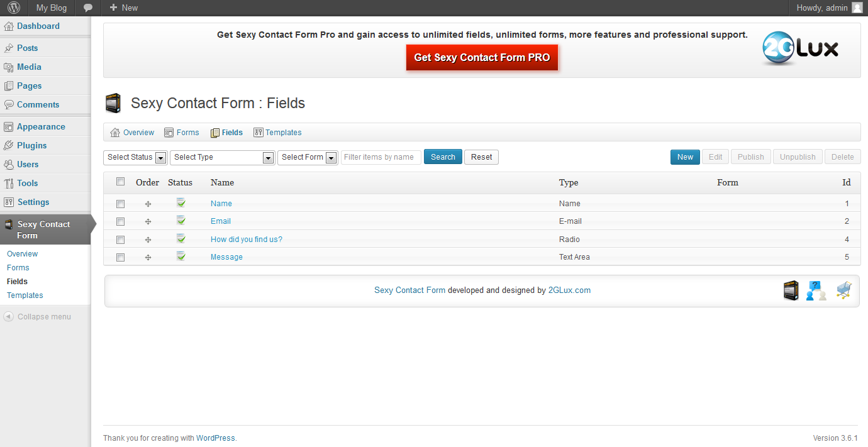
Task: Click the Filter items by name field
Action: pyautogui.click(x=381, y=157)
